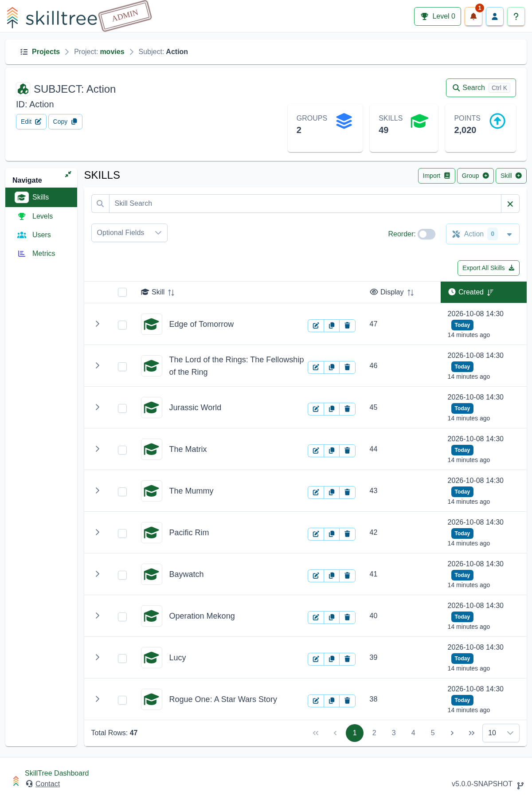Click the Copy subject button
The image size is (532, 800).
coord(65,122)
